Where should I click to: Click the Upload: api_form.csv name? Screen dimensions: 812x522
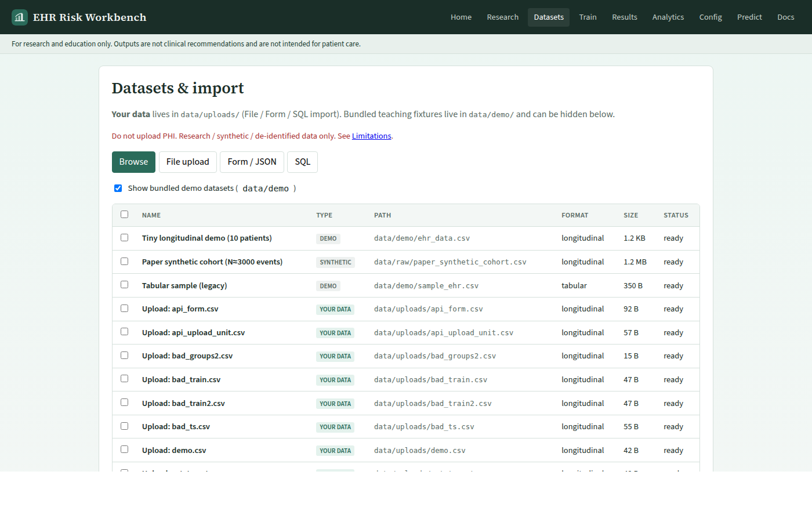pos(180,309)
